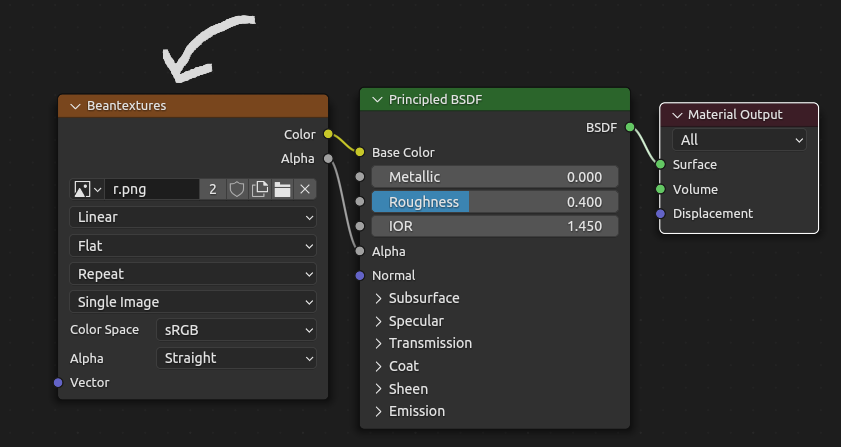
Task: Click the Surface input socket
Action: [661, 164]
